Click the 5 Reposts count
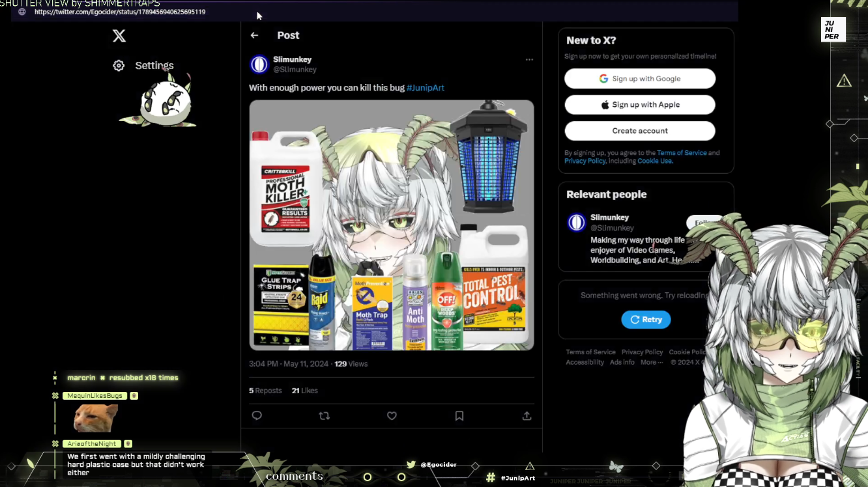The height and width of the screenshot is (487, 868). [265, 391]
